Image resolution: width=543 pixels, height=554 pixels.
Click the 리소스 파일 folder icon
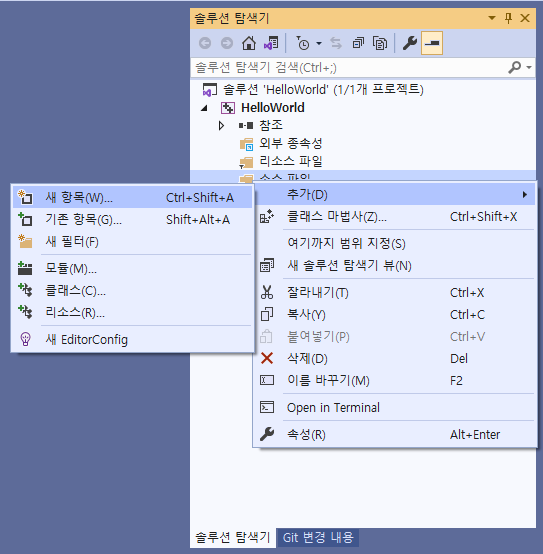(246, 163)
